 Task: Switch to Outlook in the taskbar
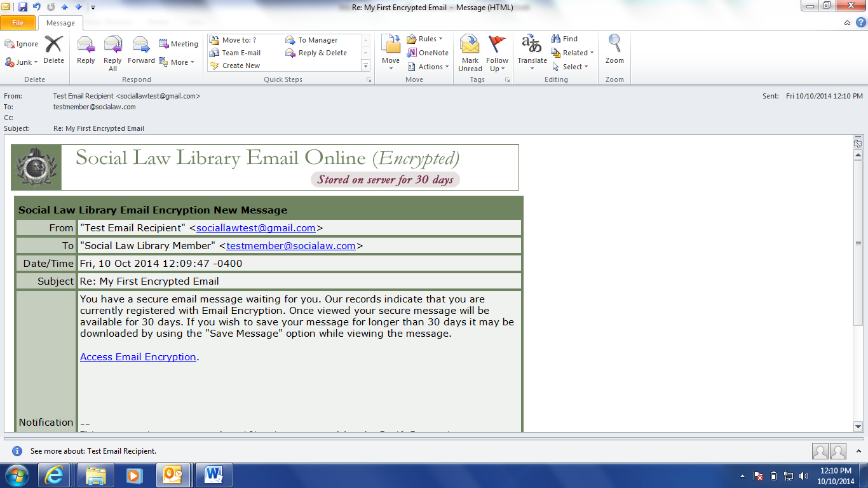[x=173, y=475]
